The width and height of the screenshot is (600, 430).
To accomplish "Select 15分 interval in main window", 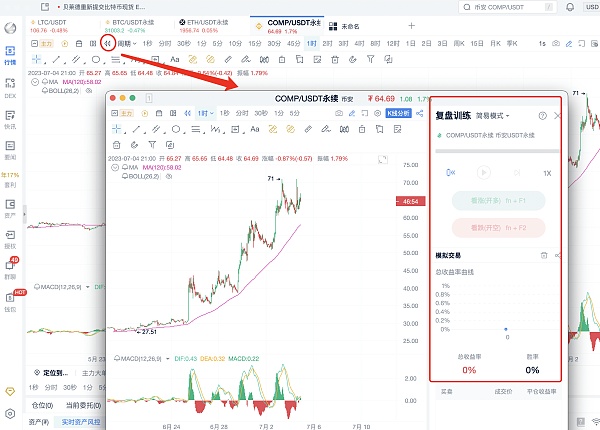I will click(x=254, y=44).
